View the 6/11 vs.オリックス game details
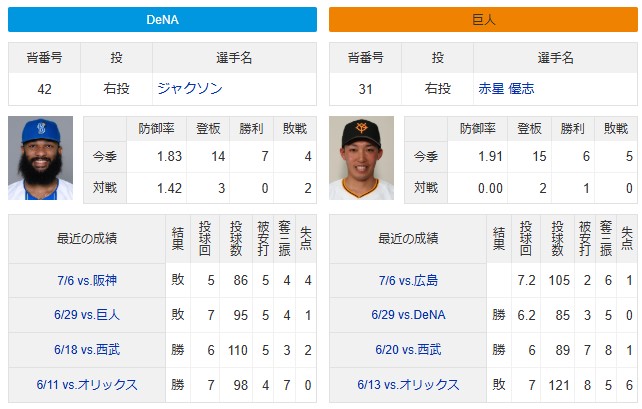 click(x=87, y=385)
